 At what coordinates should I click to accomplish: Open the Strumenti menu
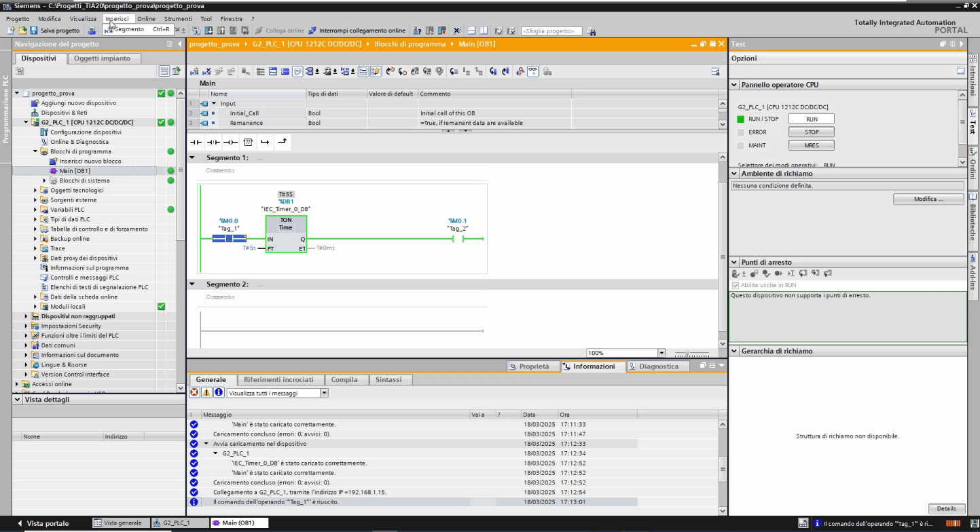(x=178, y=19)
